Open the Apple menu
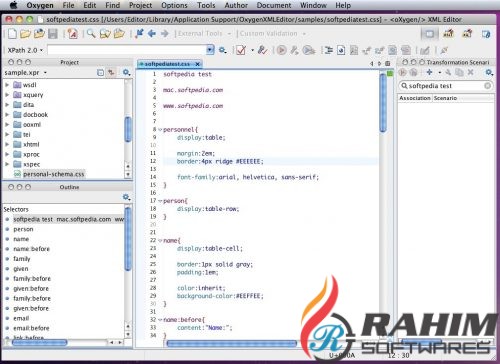 13,5
